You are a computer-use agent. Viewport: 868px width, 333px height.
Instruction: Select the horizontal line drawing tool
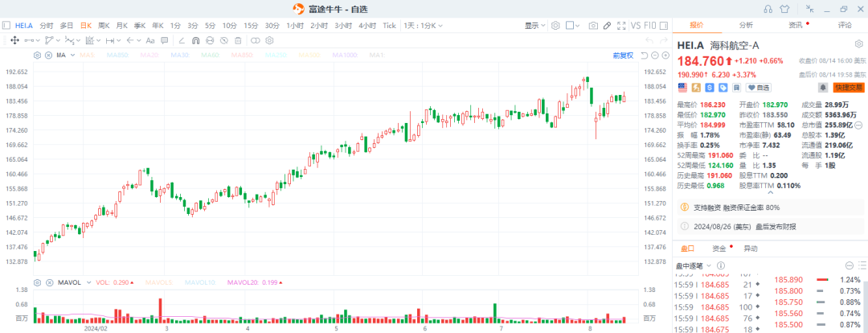tap(30, 40)
